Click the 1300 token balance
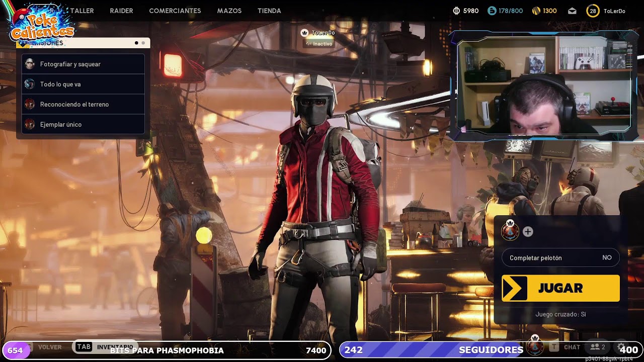 pos(550,11)
